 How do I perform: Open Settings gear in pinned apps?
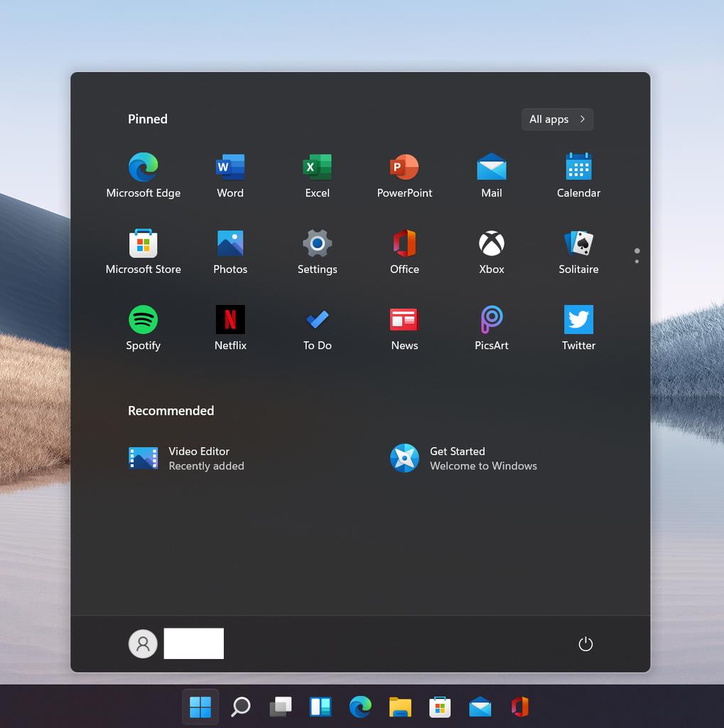[317, 244]
